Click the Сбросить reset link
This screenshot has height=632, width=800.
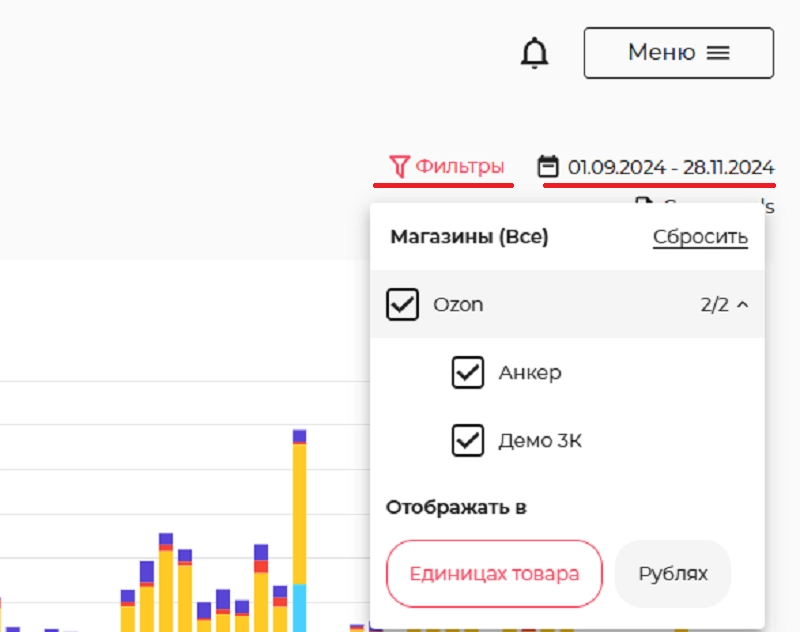pyautogui.click(x=700, y=237)
